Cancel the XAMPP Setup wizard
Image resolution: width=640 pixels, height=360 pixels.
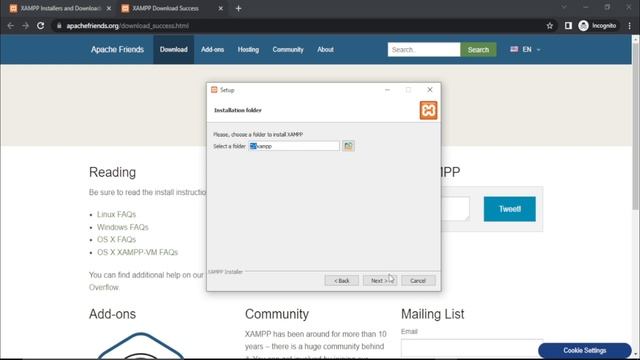coord(418,280)
